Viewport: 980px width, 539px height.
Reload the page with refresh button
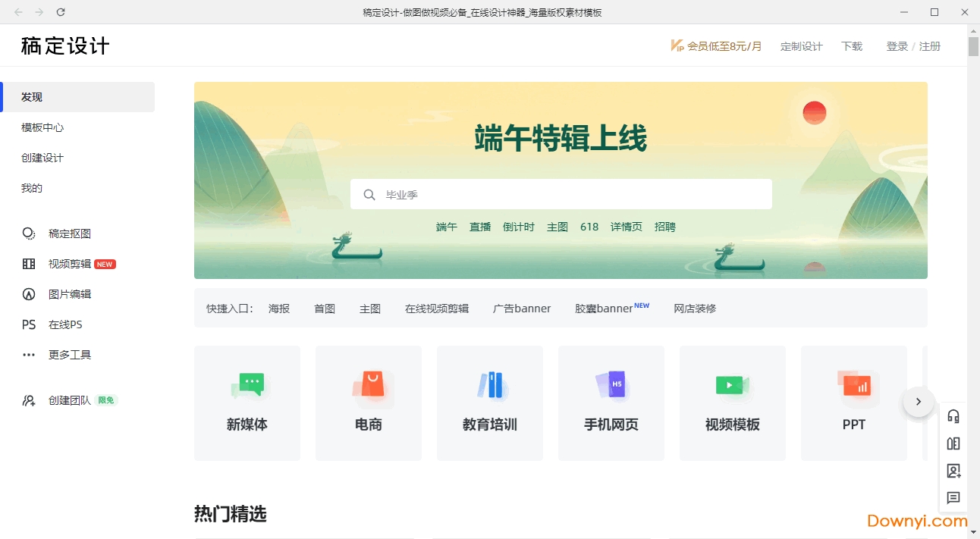coord(61,12)
